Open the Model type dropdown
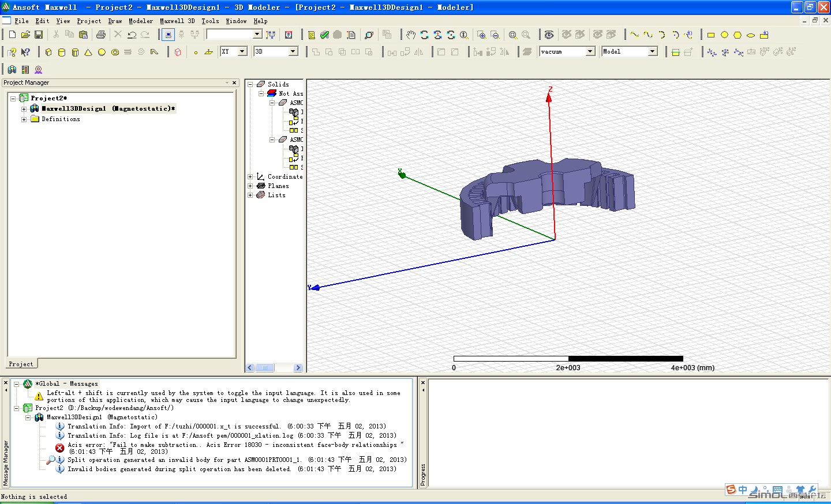The width and height of the screenshot is (831, 504). (653, 51)
